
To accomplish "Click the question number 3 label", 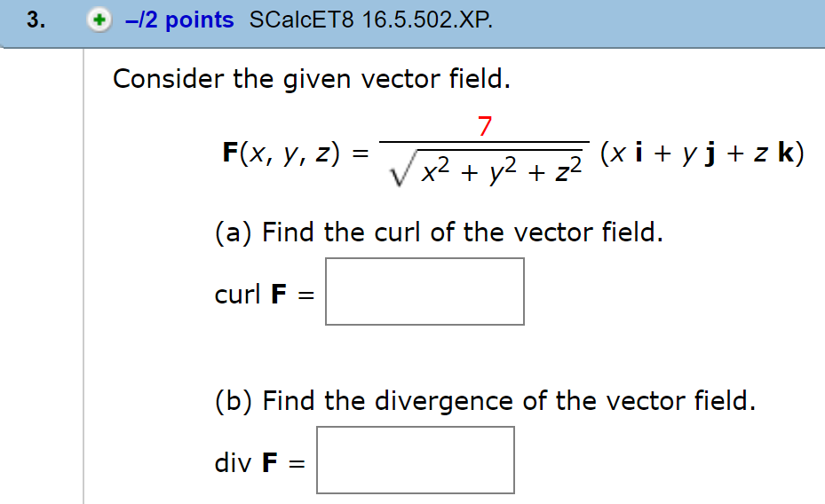I will pos(36,20).
